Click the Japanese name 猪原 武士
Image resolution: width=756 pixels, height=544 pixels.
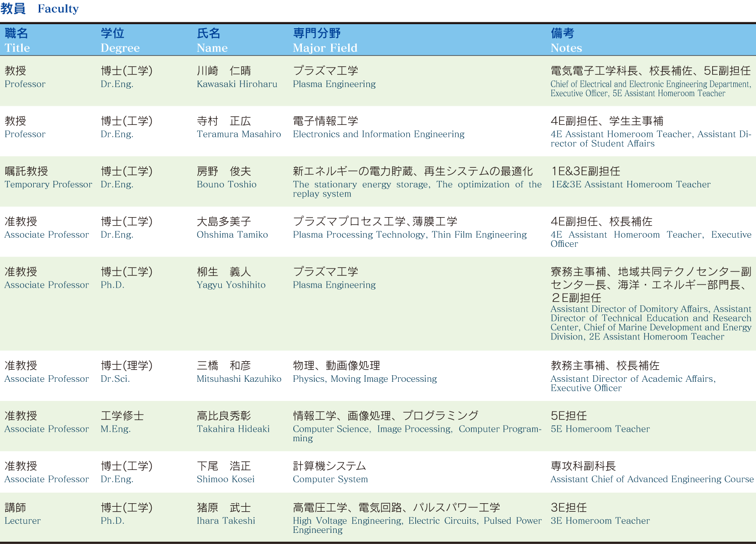click(224, 508)
